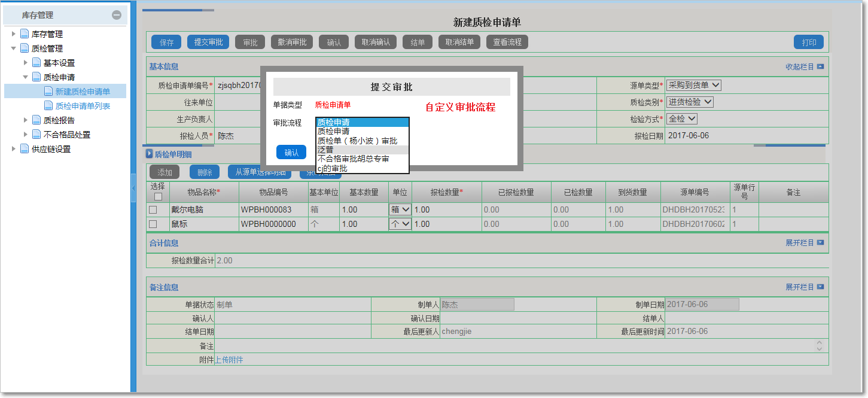Click 确认 in the 提交审批 dialog
The height and width of the screenshot is (398, 868).
point(291,151)
